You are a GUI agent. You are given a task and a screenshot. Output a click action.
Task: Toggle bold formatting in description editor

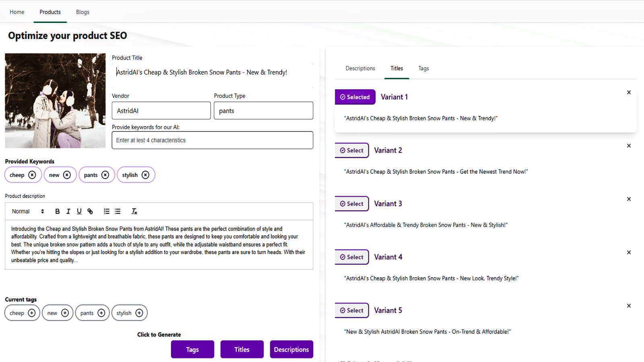[58, 211]
